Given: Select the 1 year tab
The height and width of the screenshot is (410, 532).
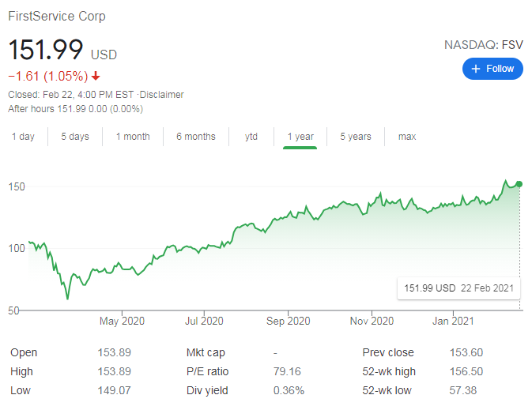Looking at the screenshot, I should pos(300,137).
